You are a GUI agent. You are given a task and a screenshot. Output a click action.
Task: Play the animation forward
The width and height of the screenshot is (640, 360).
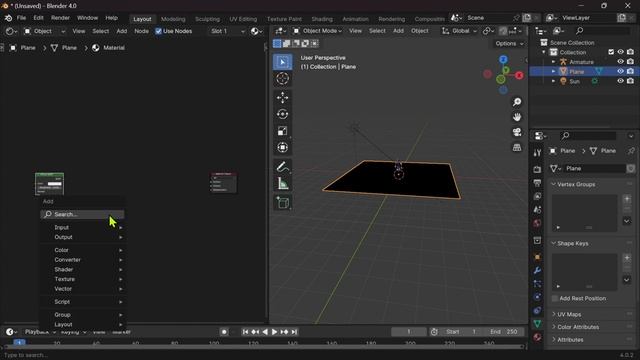coord(274,332)
